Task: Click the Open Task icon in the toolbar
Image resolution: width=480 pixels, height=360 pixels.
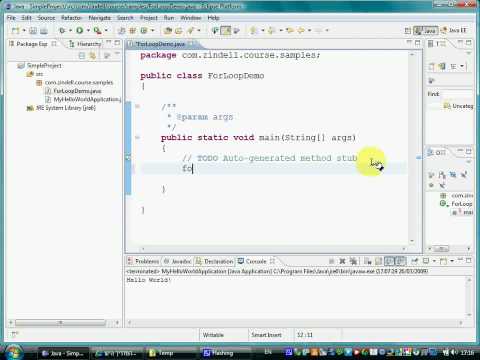Action: pos(179,30)
